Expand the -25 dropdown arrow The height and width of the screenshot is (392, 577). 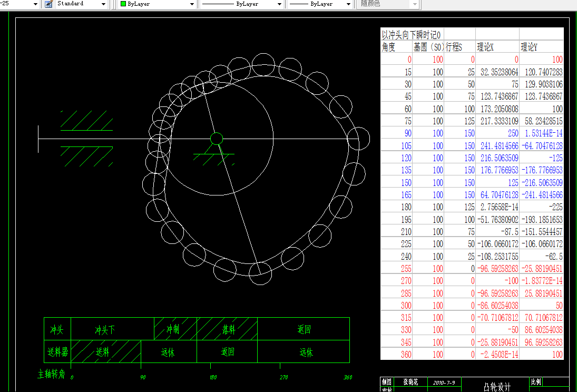coord(35,4)
